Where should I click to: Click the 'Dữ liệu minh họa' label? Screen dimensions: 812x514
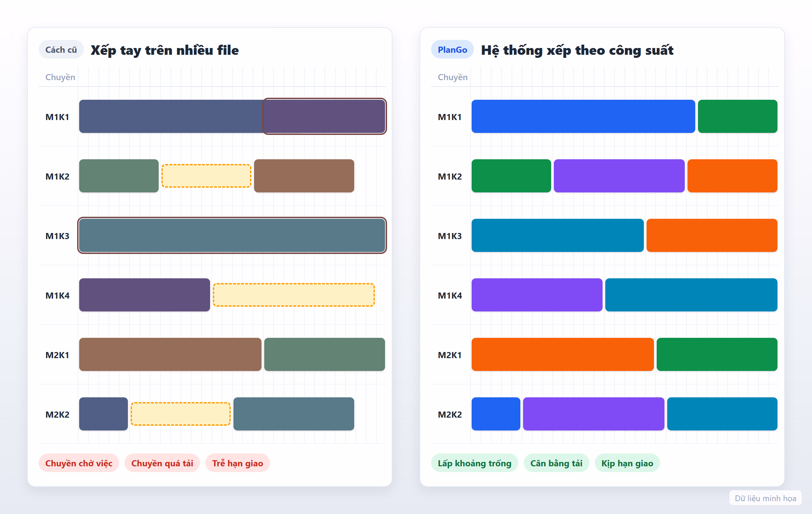[x=765, y=498]
